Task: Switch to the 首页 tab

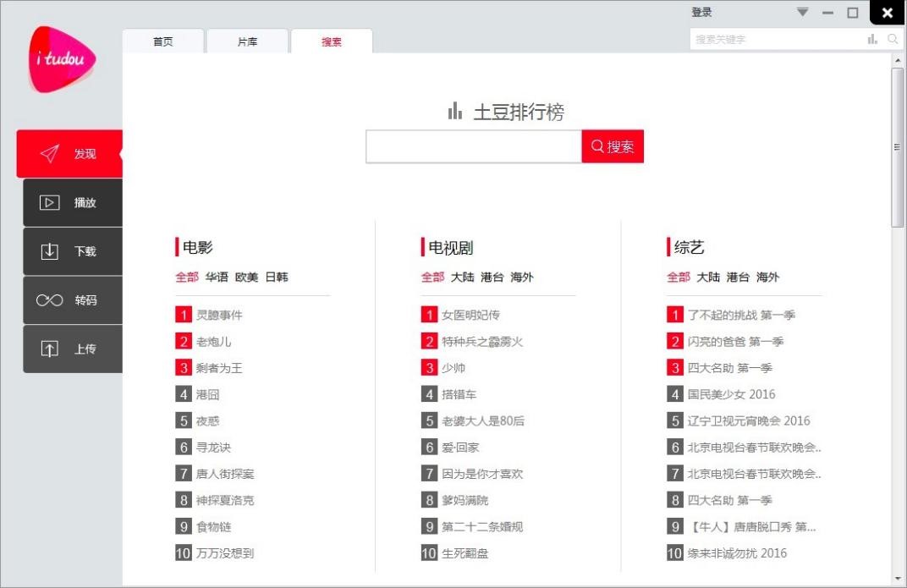Action: click(x=163, y=41)
